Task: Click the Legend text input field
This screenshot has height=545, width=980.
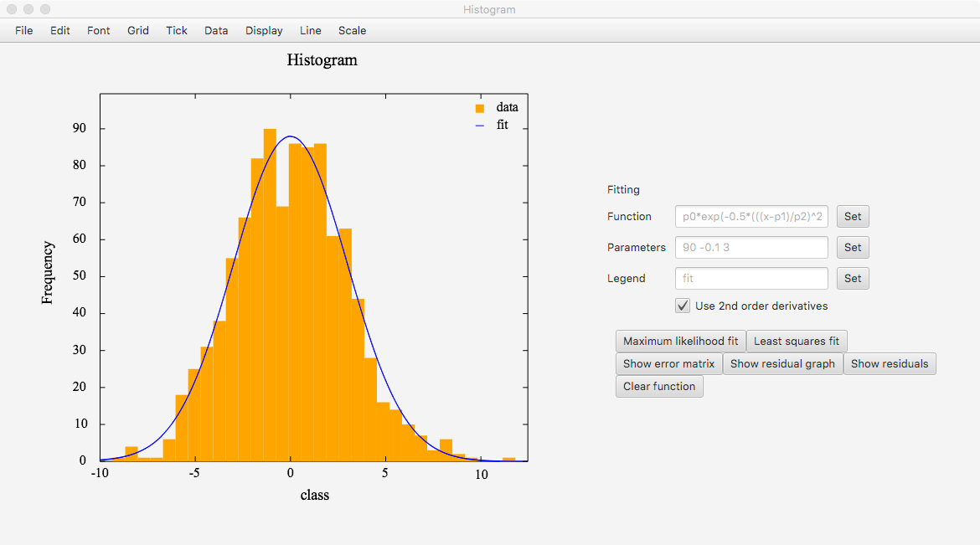Action: pyautogui.click(x=750, y=278)
